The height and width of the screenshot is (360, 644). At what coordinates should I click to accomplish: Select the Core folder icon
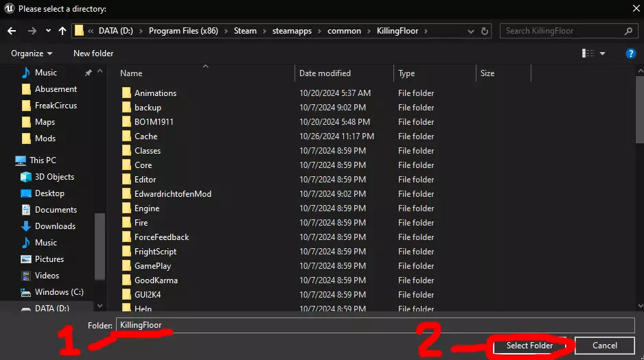(x=126, y=165)
